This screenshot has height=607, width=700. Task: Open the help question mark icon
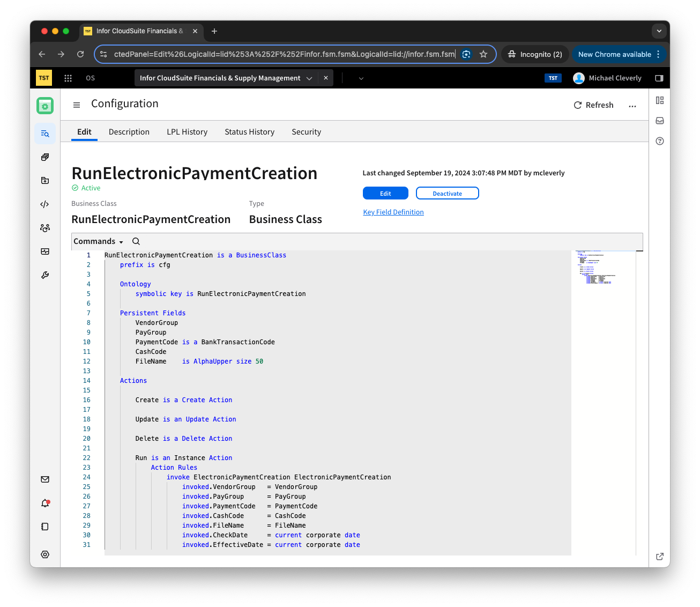tap(660, 141)
